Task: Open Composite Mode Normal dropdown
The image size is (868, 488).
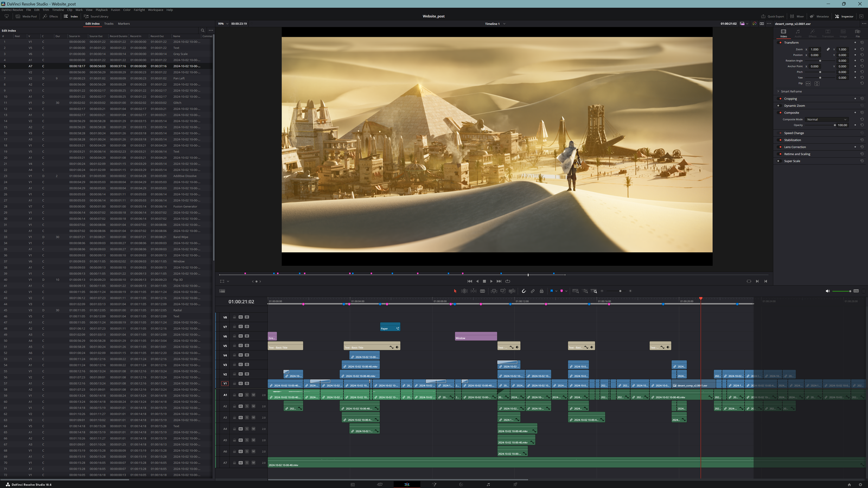Action: point(827,119)
